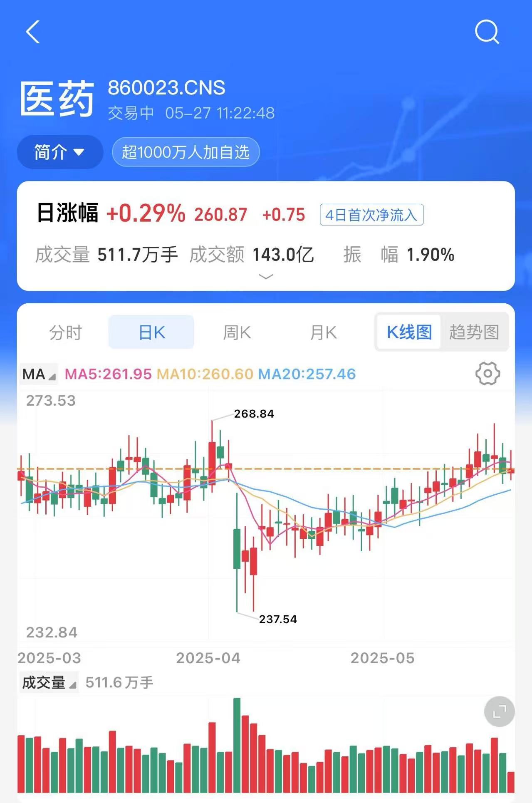The image size is (532, 803).
Task: Open the 成交量 indicator selector
Action: pos(49,683)
